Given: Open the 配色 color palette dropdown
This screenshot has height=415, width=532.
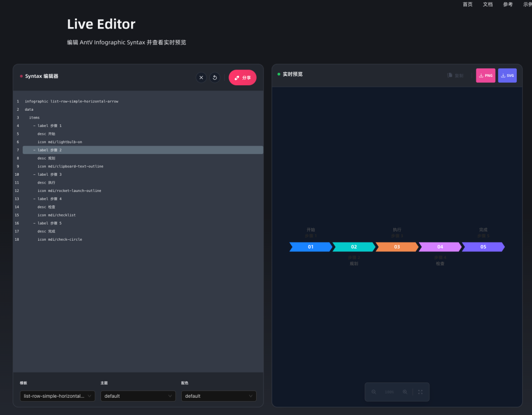Looking at the screenshot, I should click(x=219, y=396).
